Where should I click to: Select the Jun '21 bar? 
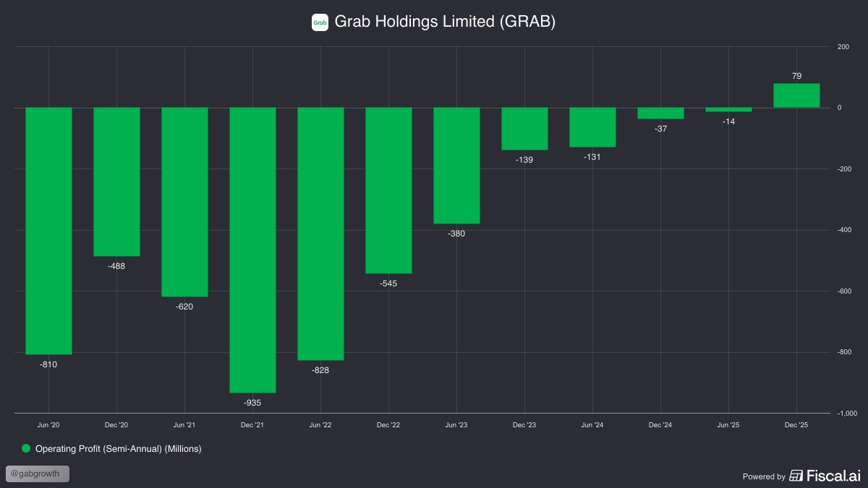[x=184, y=202]
